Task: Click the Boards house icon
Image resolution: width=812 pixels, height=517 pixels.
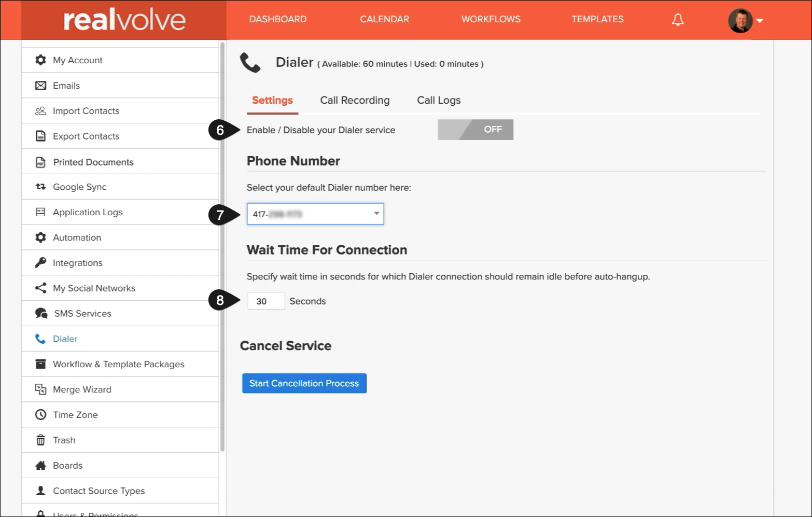Action: click(x=40, y=466)
